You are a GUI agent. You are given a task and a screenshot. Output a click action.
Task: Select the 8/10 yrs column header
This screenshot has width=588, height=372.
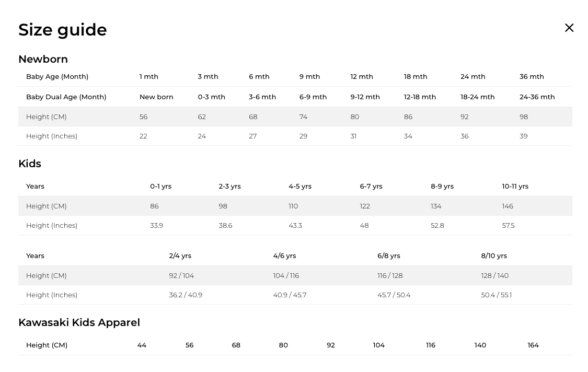click(x=494, y=255)
